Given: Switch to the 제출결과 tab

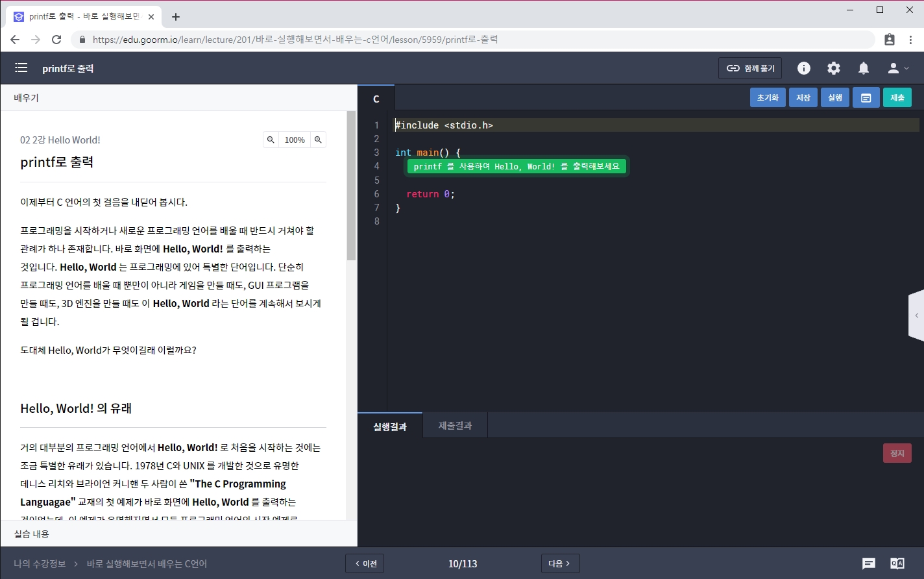Looking at the screenshot, I should point(455,426).
